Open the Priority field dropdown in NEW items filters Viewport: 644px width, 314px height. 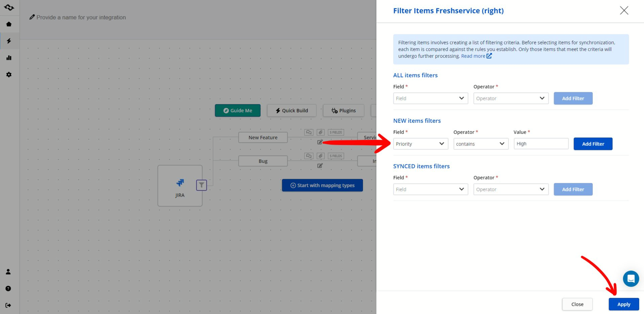coord(420,144)
